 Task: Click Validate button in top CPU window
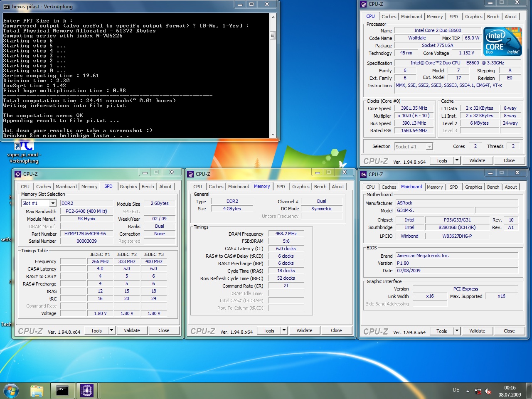coord(477,160)
